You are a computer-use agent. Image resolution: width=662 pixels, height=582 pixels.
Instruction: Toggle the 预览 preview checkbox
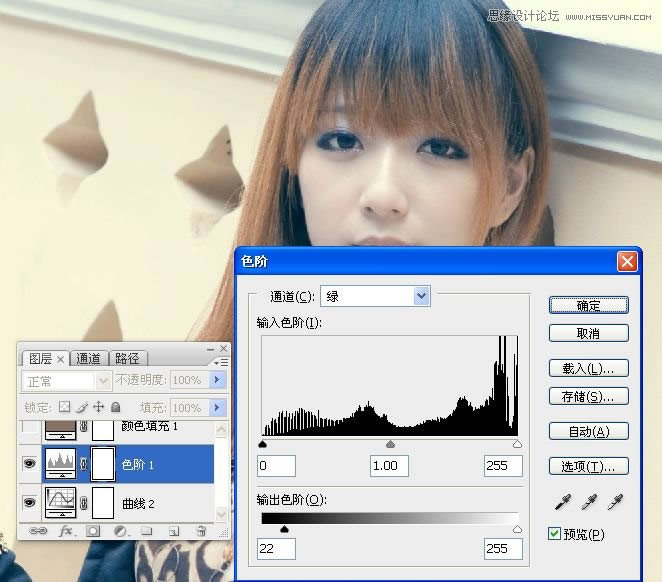click(555, 534)
